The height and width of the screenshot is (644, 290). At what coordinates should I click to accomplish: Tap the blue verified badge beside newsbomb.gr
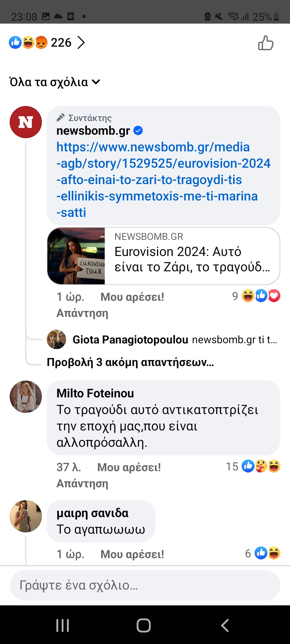[138, 131]
